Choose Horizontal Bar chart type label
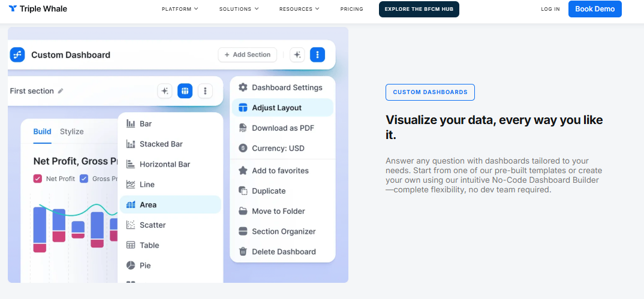644x299 pixels. 165,164
